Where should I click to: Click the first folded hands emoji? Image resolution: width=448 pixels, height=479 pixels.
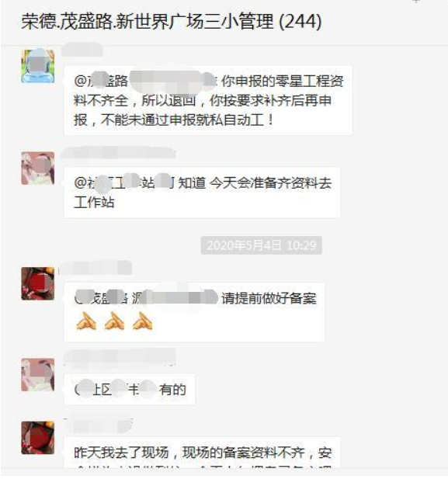click(86, 321)
